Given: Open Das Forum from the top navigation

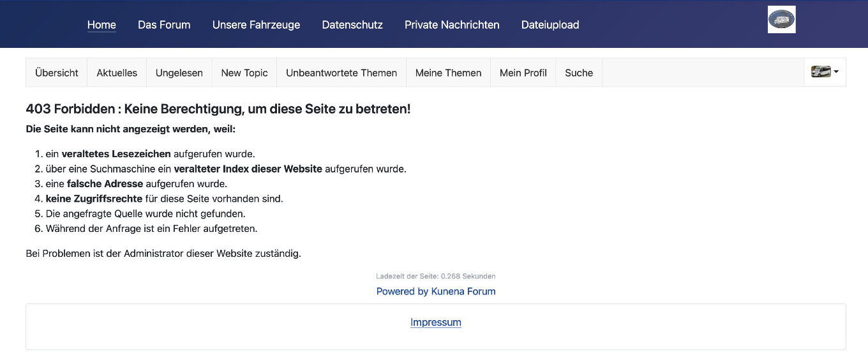Looking at the screenshot, I should tap(164, 25).
